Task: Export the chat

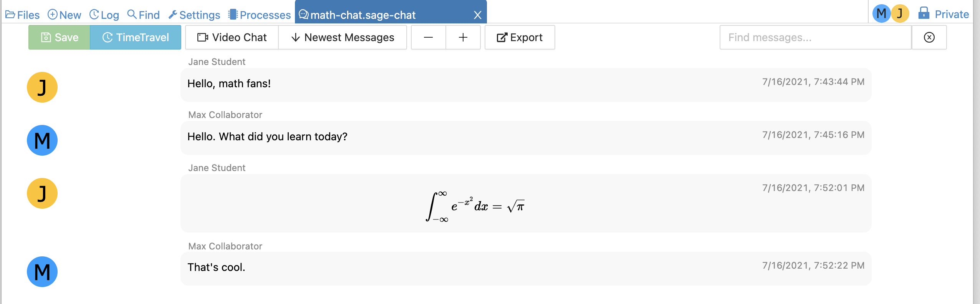Action: point(520,37)
